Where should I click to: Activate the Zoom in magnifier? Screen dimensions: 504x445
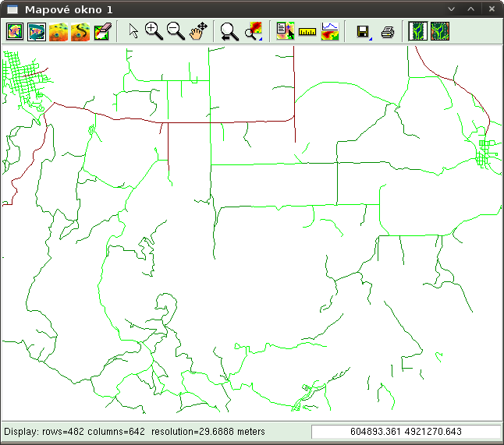154,31
